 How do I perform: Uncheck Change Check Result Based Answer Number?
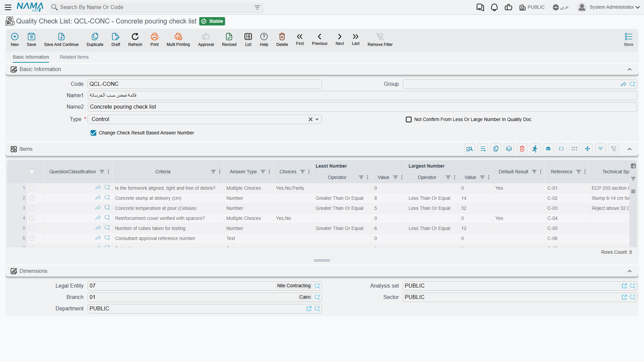point(93,133)
